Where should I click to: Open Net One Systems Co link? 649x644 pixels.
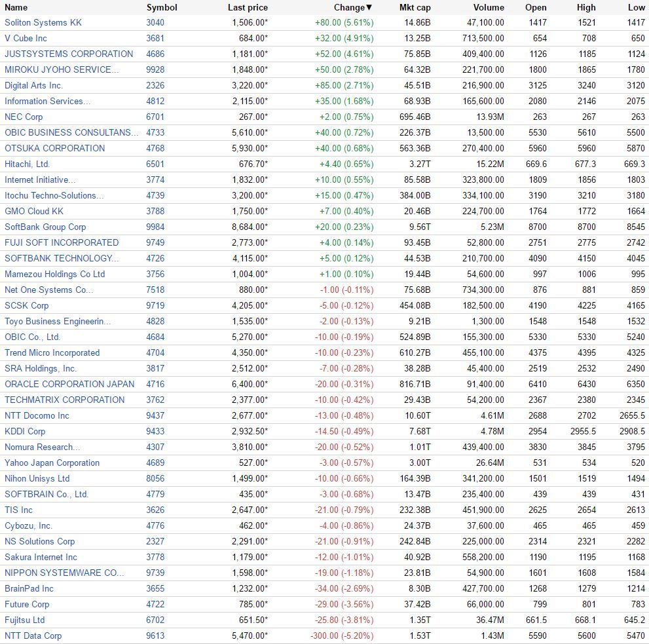pos(49,290)
